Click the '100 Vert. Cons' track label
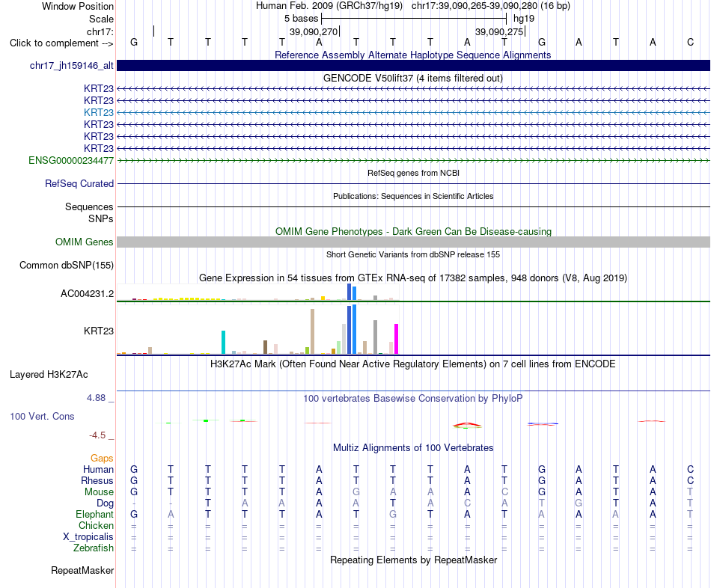The width and height of the screenshot is (711, 588). (x=42, y=416)
